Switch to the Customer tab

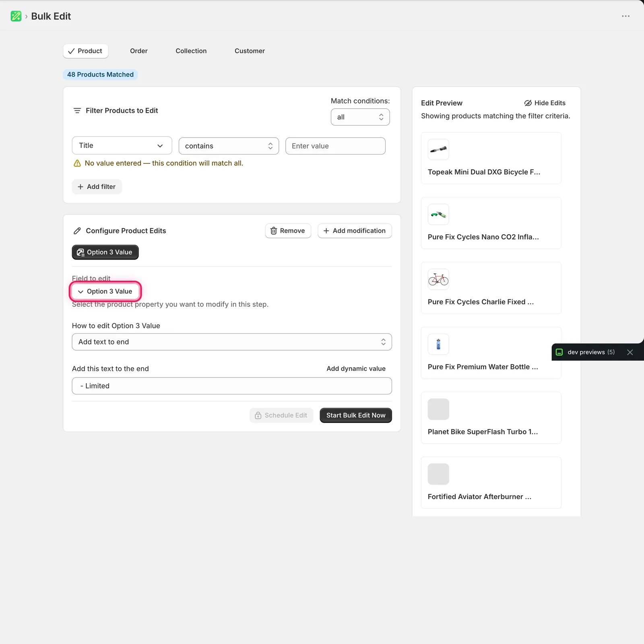(250, 51)
